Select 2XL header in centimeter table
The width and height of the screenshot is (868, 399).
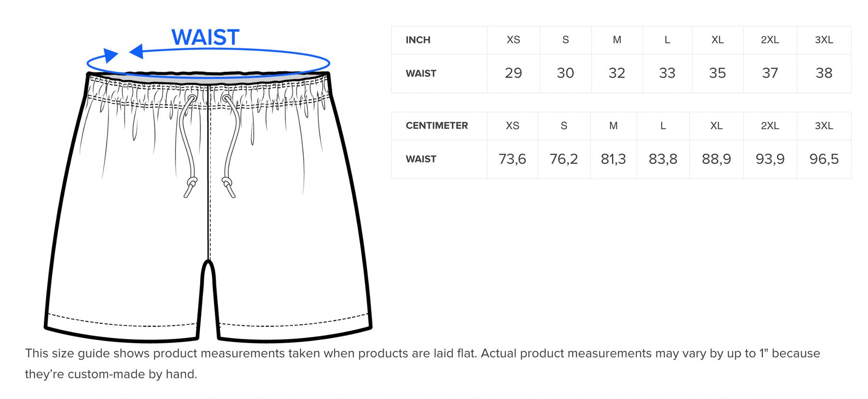[x=770, y=126]
